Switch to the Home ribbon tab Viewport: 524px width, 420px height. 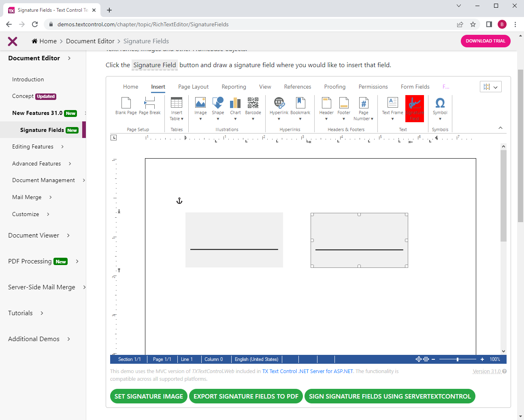131,87
